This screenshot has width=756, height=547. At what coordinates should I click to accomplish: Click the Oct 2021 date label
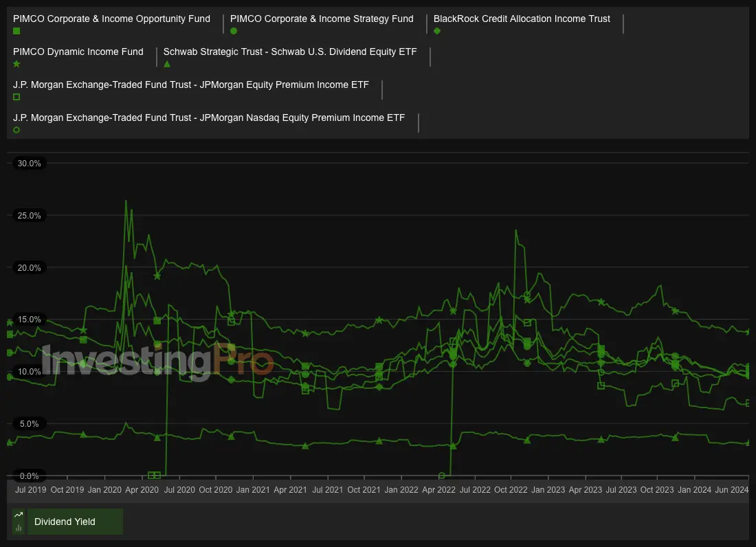(x=364, y=490)
